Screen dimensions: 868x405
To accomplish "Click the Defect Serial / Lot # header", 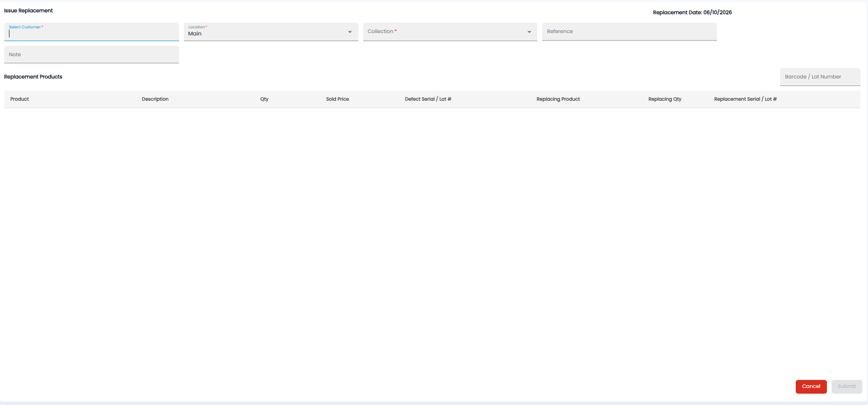I will (428, 99).
